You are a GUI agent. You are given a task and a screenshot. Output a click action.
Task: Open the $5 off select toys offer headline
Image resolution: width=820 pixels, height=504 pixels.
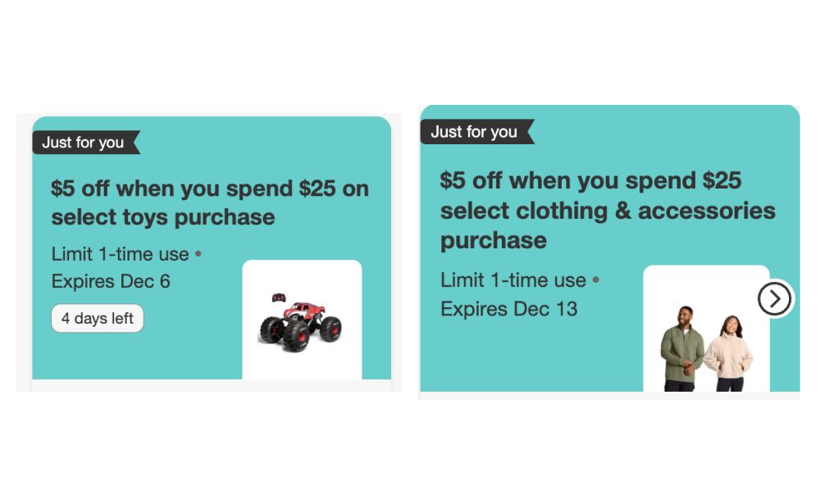tap(209, 202)
